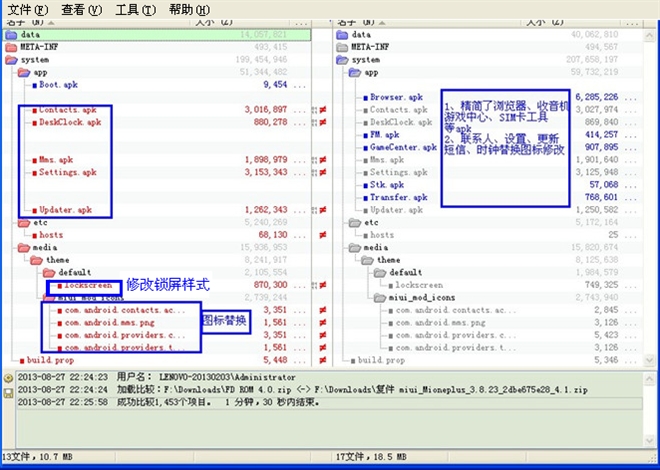Select lockscreen in right pane
The width and height of the screenshot is (660, 470).
point(419,285)
